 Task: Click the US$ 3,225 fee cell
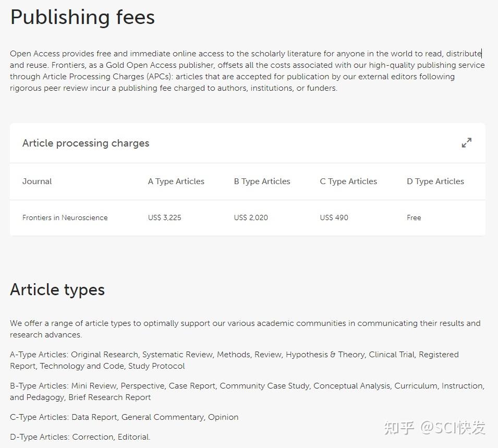[x=164, y=217]
